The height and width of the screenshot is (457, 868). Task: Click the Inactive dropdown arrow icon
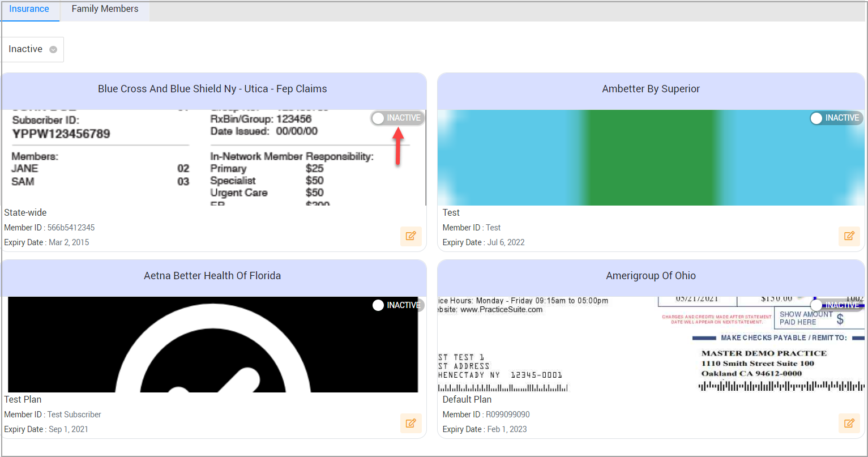[x=53, y=49]
